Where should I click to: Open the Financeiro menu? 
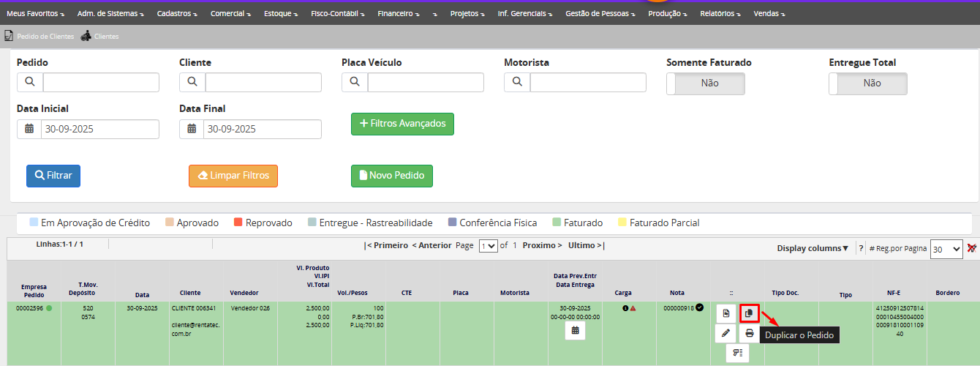(x=397, y=13)
